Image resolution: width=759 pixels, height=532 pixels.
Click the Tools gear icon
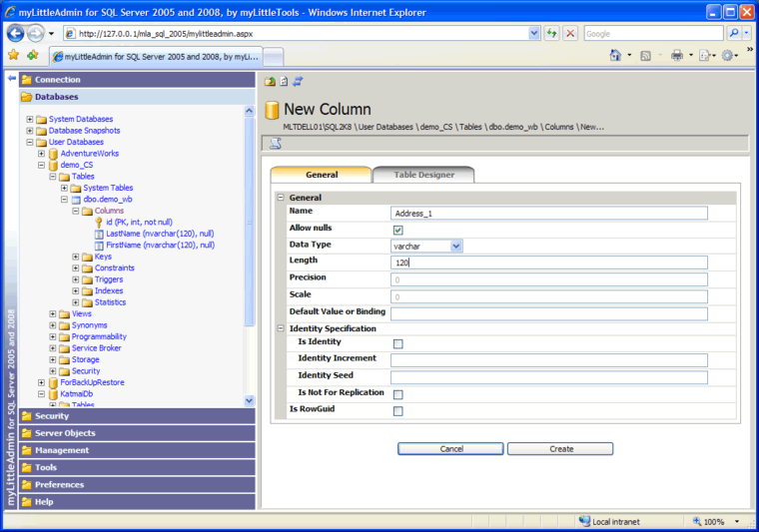tap(727, 56)
